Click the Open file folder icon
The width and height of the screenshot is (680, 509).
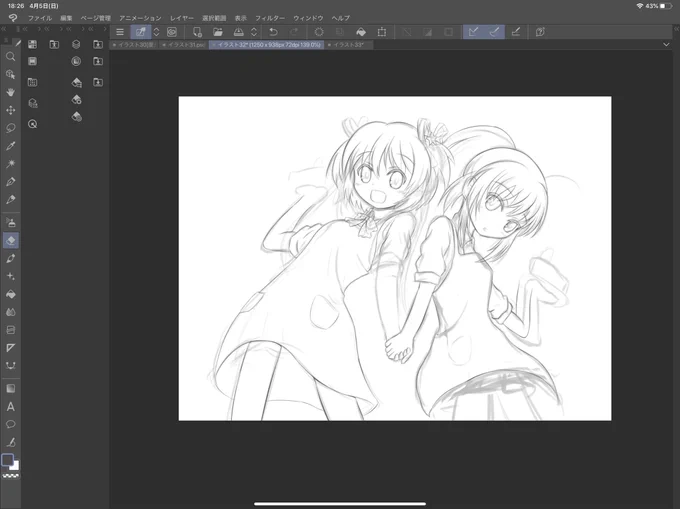coord(218,32)
